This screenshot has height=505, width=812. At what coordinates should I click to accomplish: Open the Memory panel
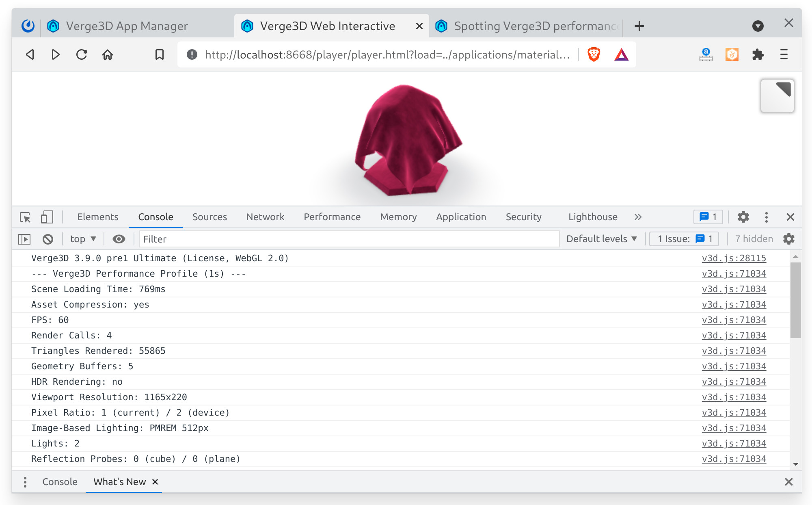point(398,217)
